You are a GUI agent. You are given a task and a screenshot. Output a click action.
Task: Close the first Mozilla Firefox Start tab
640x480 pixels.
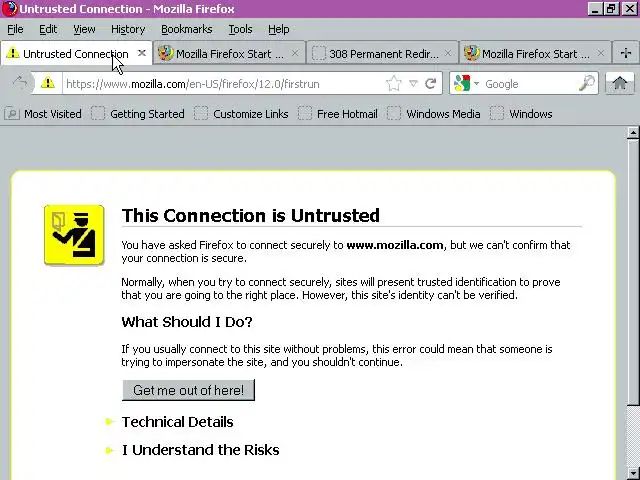click(295, 53)
